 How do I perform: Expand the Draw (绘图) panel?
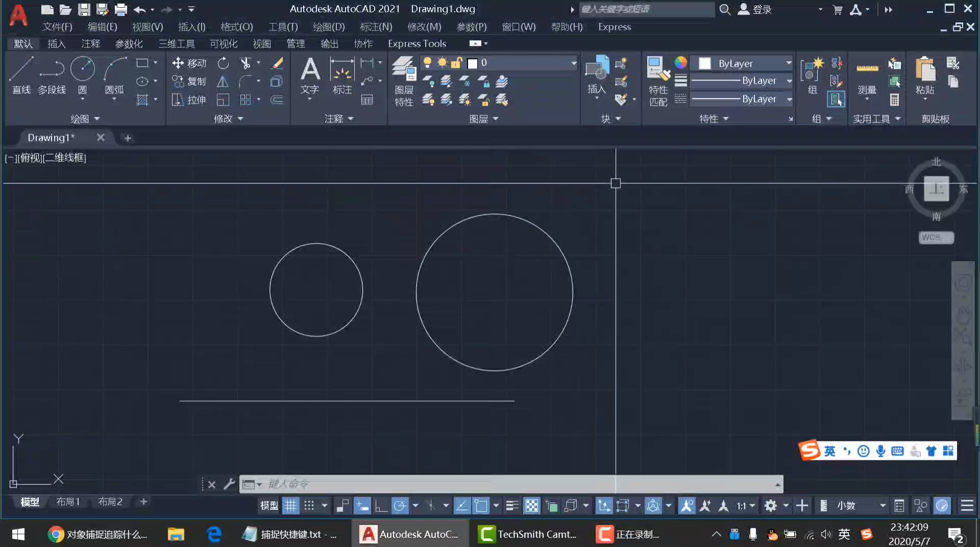pos(85,119)
